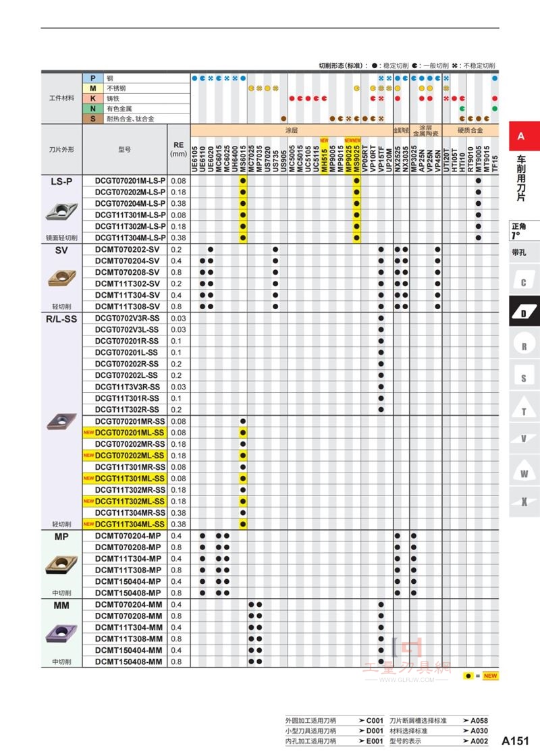Click the MP insert thumbnail image
Image resolution: width=540 pixels, height=756 pixels.
[x=61, y=564]
